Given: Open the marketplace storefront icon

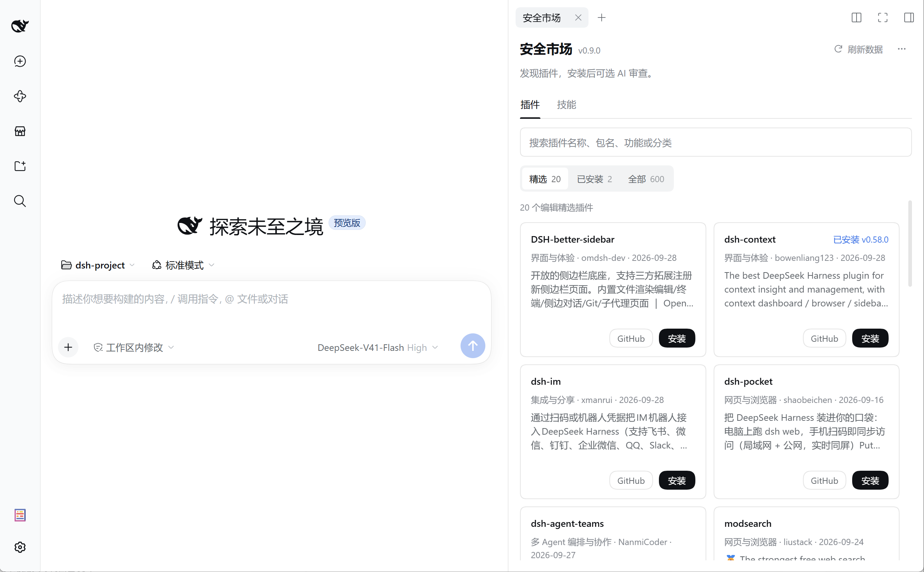Looking at the screenshot, I should coord(20,131).
